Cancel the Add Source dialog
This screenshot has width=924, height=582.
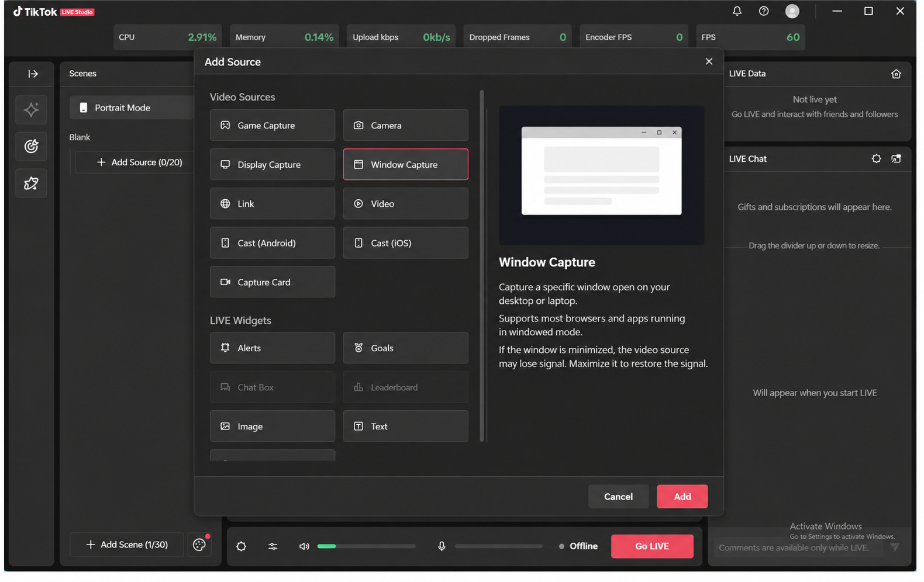click(618, 496)
